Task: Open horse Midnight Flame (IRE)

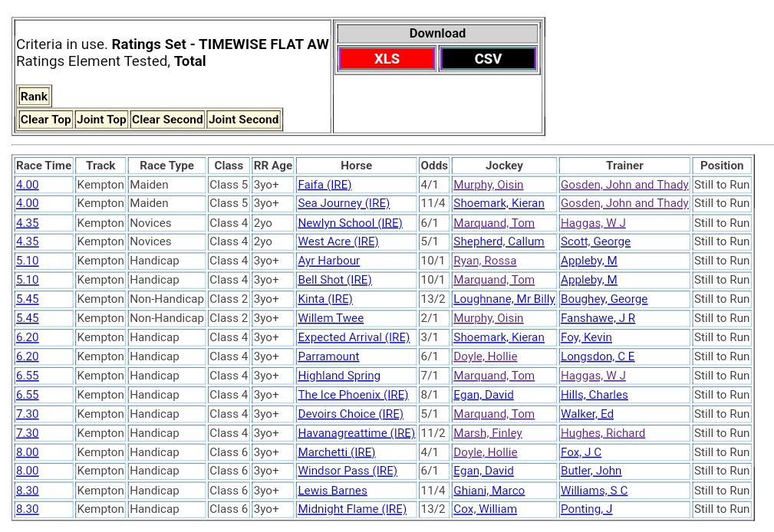Action: (x=352, y=509)
